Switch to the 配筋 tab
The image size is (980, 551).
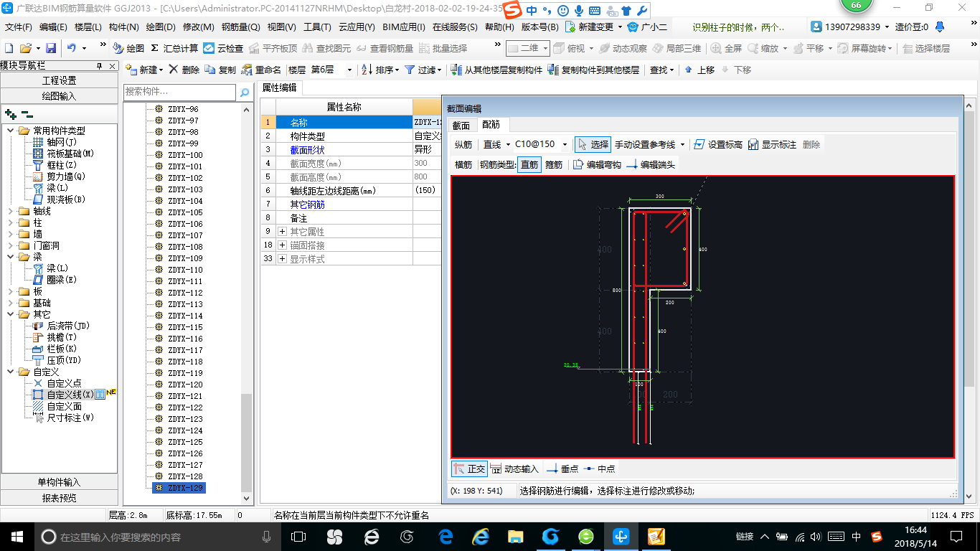pyautogui.click(x=491, y=125)
